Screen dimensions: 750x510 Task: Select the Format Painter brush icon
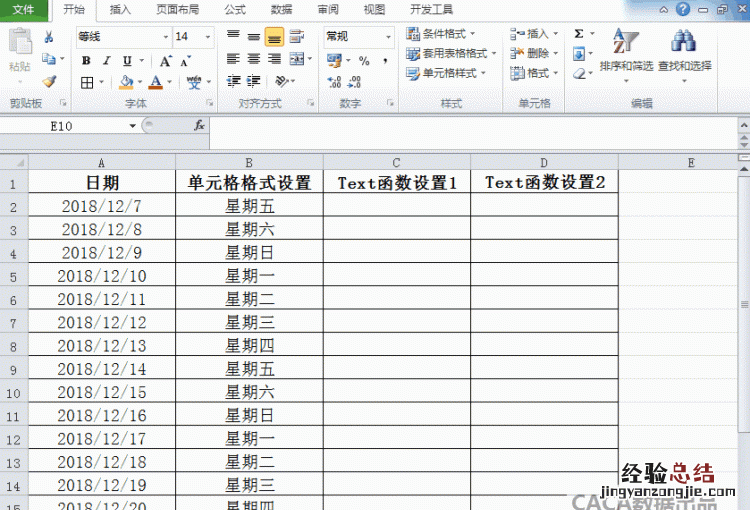click(49, 81)
